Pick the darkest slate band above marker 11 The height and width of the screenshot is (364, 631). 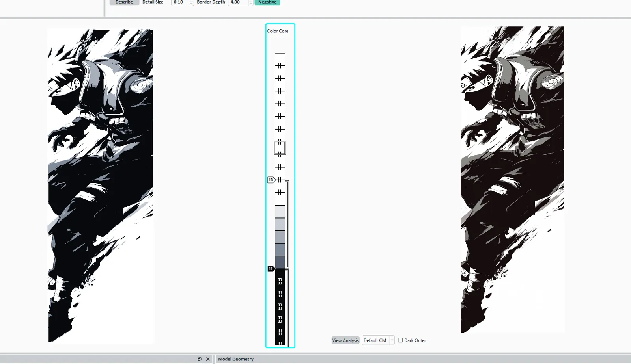coord(280,262)
